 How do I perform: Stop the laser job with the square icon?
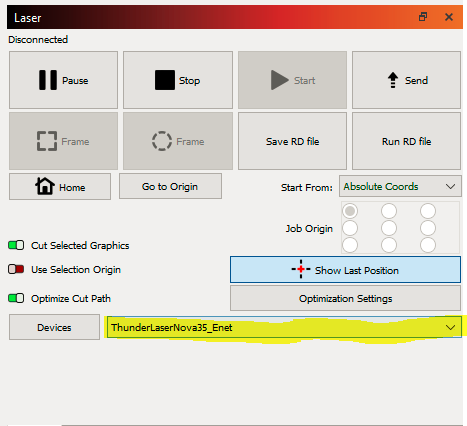point(178,80)
